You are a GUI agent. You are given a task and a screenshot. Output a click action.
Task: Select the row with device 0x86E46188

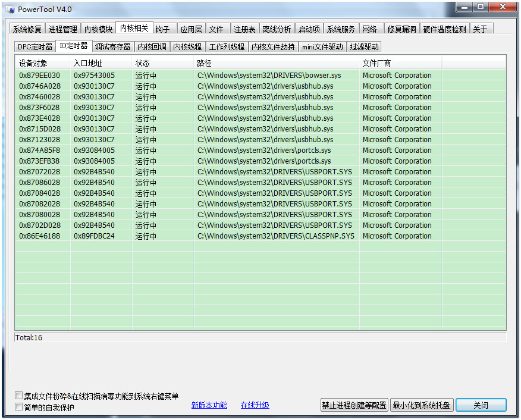tap(260, 236)
